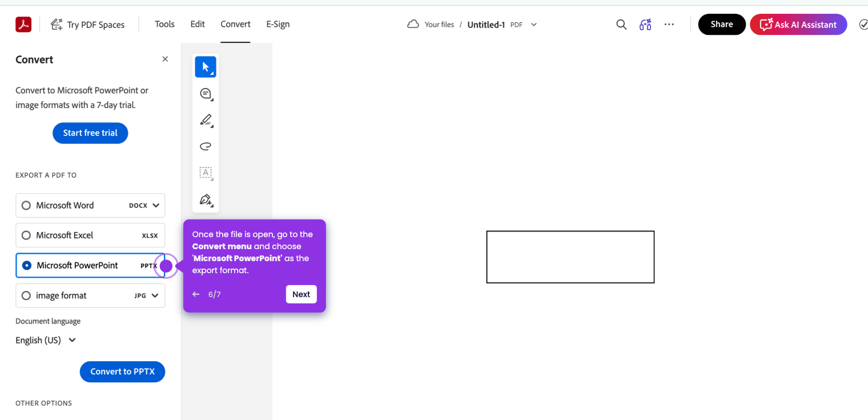Open the Tools menu

164,24
